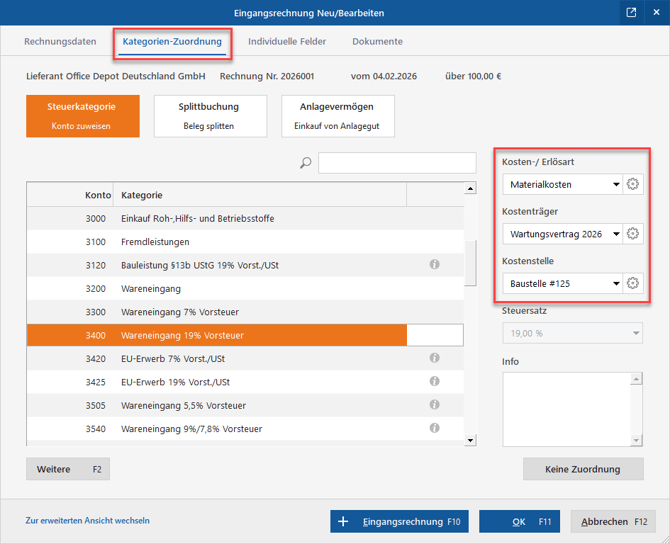Show info icon for EU-Erwerb 7% row
Viewport: 670px width, 544px height.
click(x=435, y=358)
